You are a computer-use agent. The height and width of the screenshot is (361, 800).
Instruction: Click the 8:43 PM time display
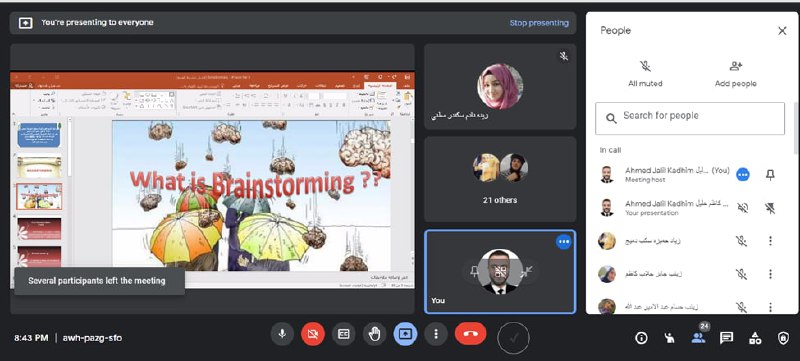31,338
